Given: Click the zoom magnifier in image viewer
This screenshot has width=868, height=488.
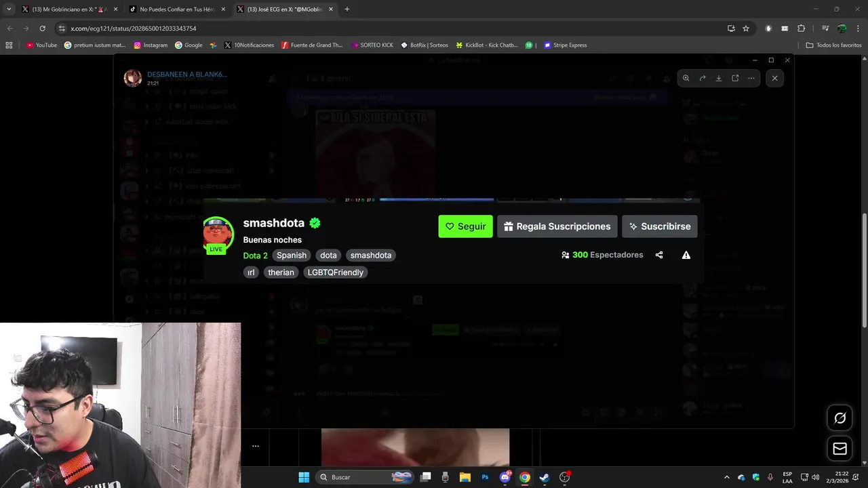Looking at the screenshot, I should (686, 78).
